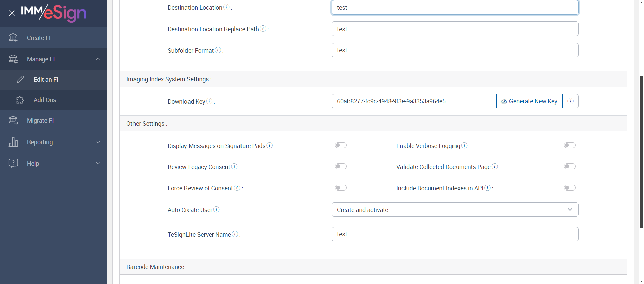
Task: Click the Reporting bar chart icon
Action: (x=13, y=142)
